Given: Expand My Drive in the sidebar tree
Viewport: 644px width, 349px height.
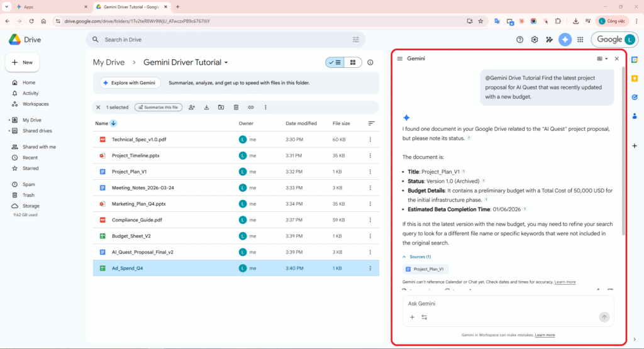Looking at the screenshot, I should coord(9,120).
